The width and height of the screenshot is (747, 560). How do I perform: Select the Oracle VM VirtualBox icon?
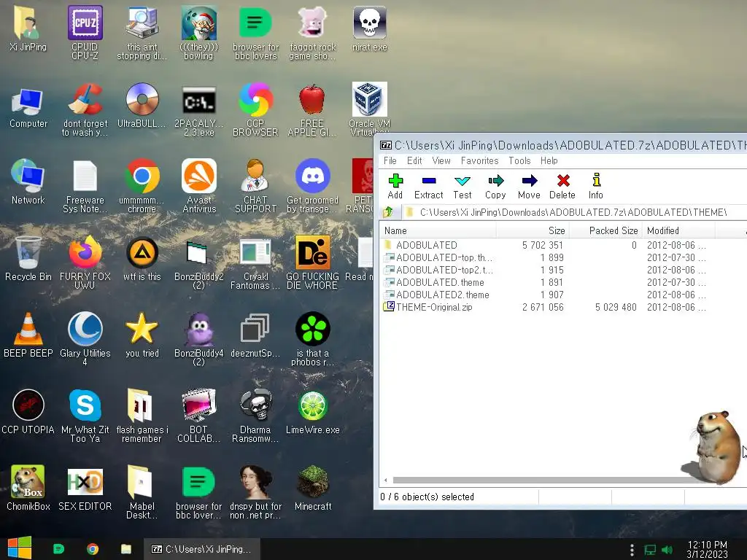click(x=370, y=109)
